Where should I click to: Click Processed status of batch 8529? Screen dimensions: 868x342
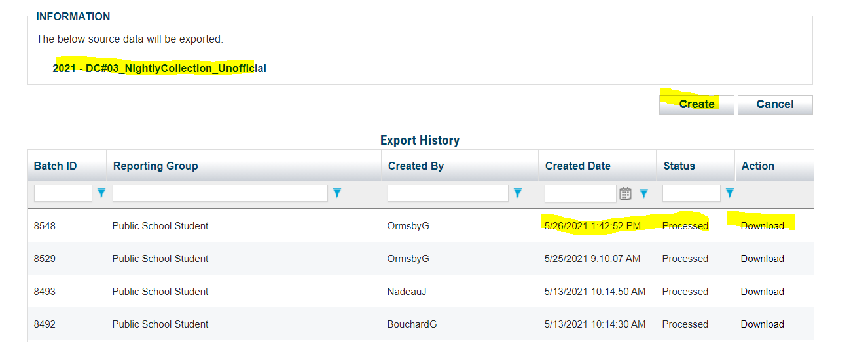tap(685, 259)
